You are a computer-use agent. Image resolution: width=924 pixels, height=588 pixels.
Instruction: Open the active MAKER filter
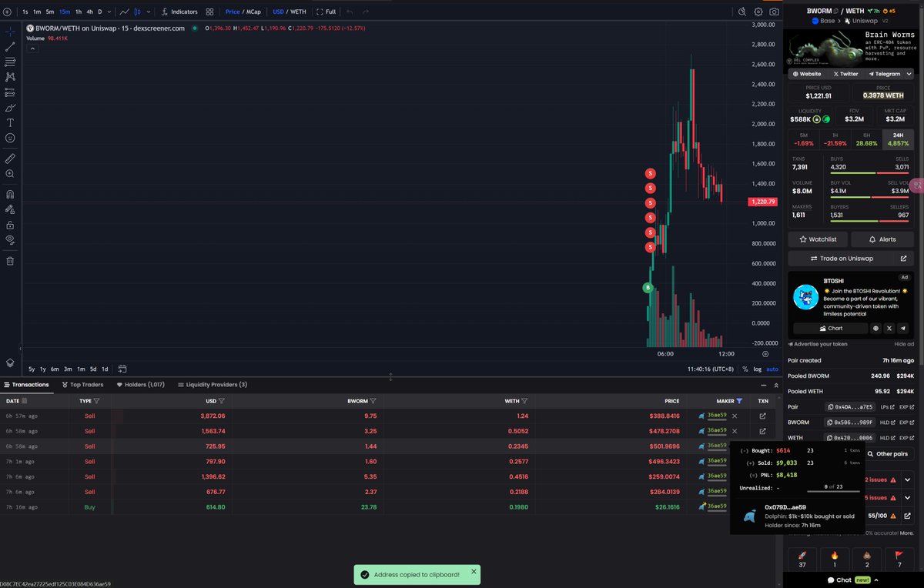tap(739, 401)
